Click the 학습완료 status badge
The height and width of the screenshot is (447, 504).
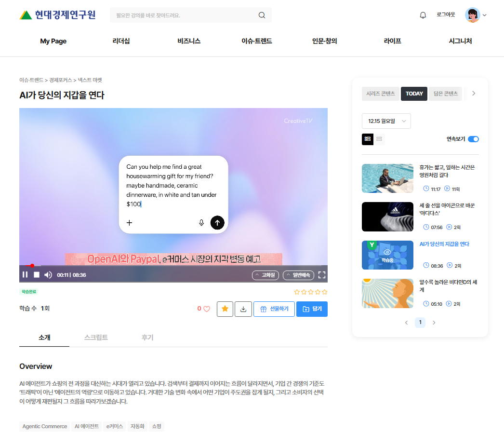pyautogui.click(x=29, y=292)
